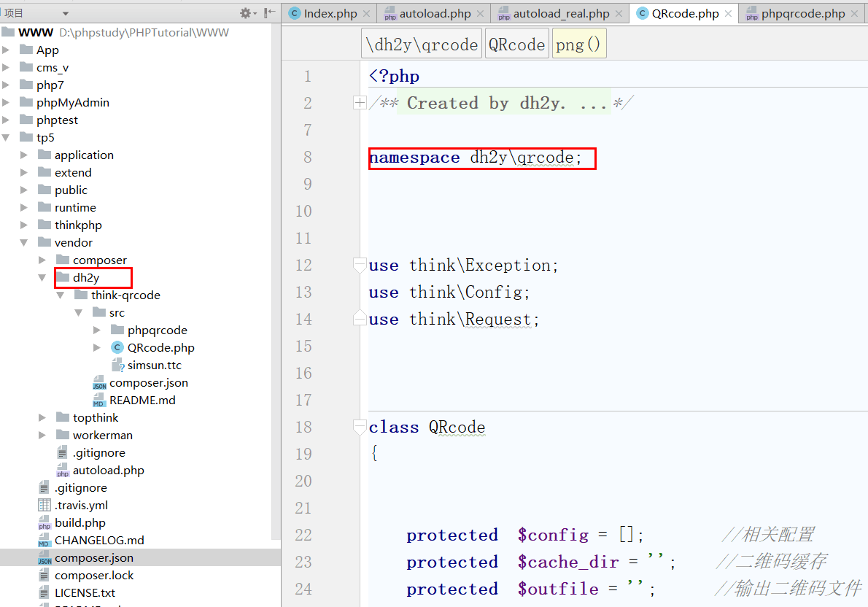Click the LICENSE.txt file icon
The image size is (868, 607).
click(44, 593)
